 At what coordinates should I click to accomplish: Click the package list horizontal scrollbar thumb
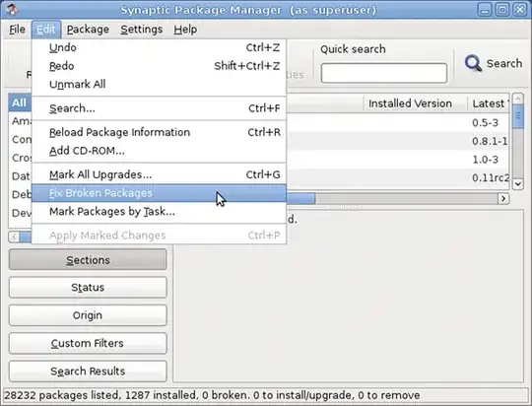coord(300,198)
